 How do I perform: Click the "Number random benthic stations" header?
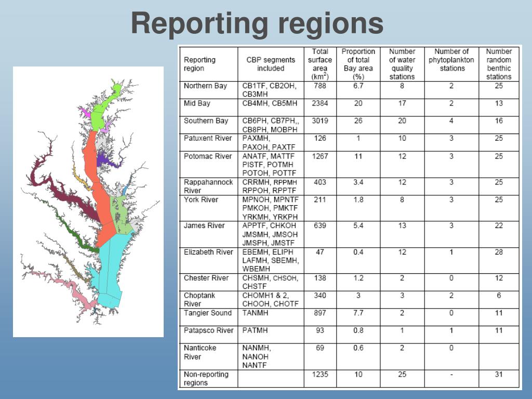coord(499,64)
